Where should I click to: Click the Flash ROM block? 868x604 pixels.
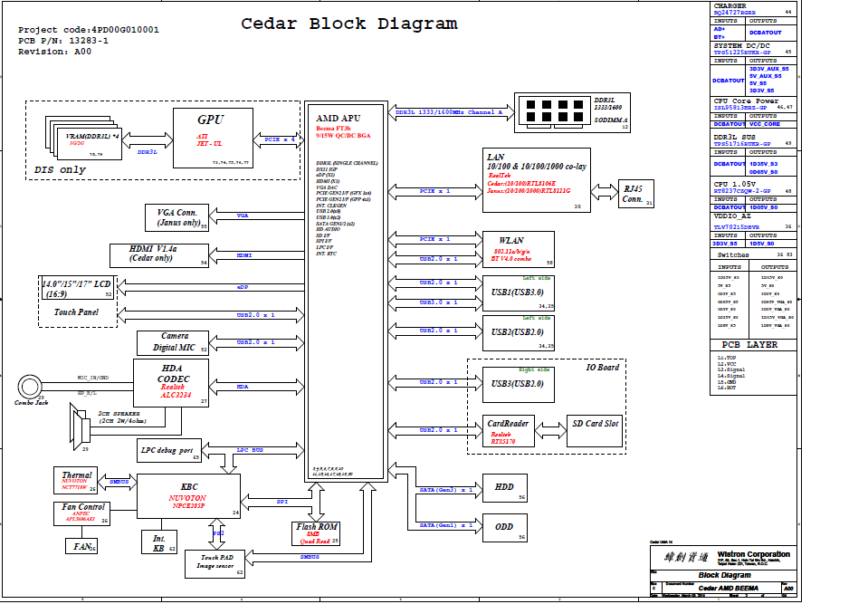pos(317,533)
